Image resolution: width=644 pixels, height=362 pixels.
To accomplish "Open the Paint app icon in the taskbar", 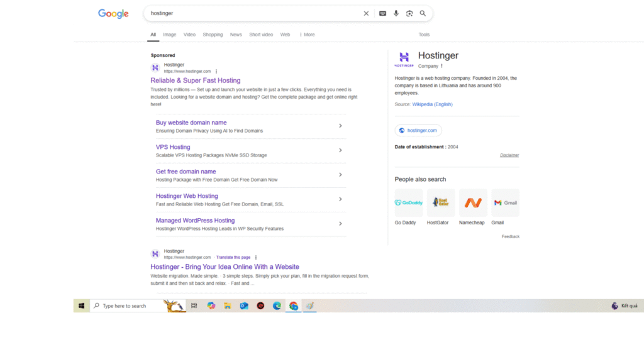I will (309, 306).
